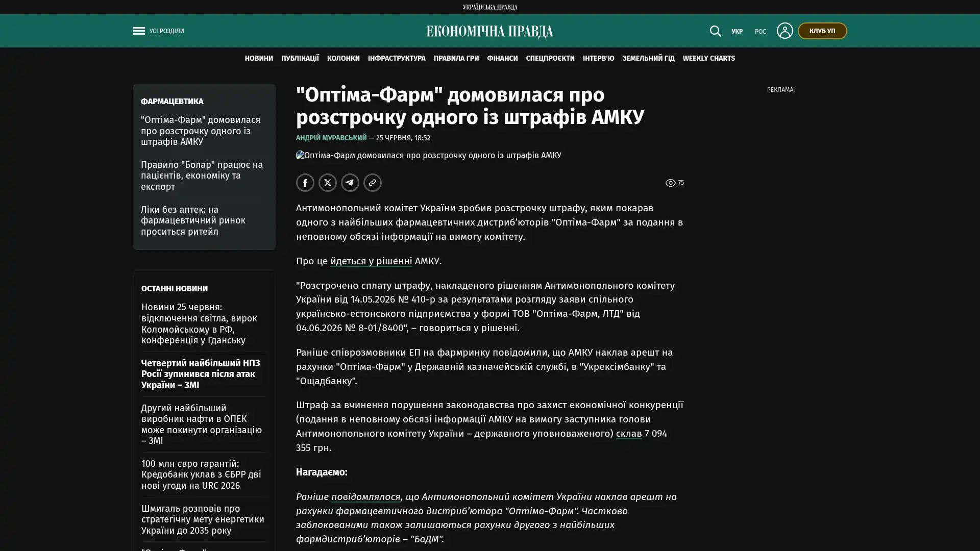Screen dimensions: 980x551
Task: Open the СПЕЦПРОЄКТИ section
Action: tap(550, 59)
